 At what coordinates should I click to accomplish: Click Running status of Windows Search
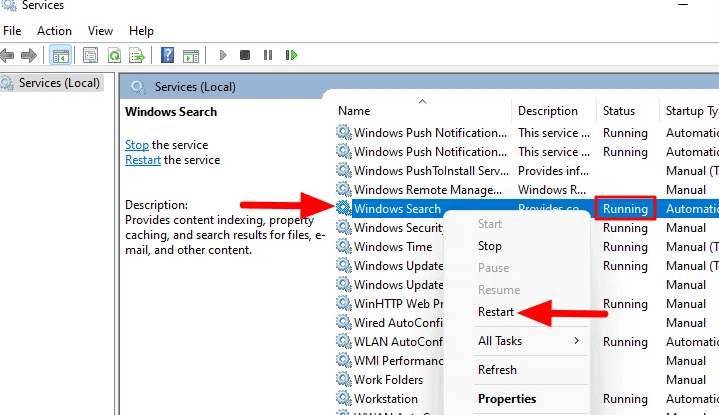tap(625, 209)
